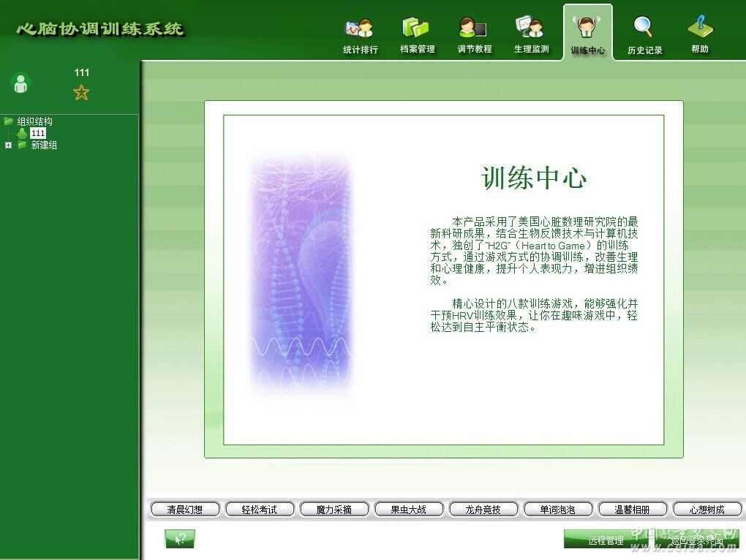Expand the 新建组 tree node
The image size is (746, 560).
8,145
